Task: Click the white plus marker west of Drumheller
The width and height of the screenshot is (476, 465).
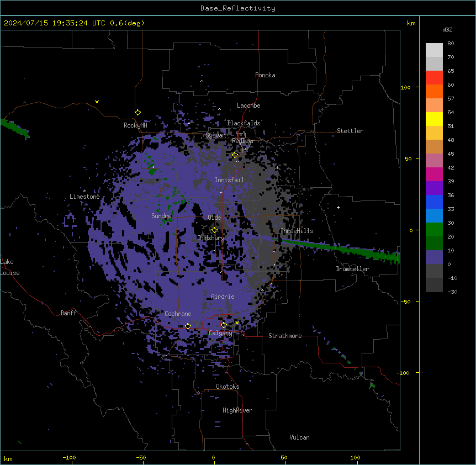Action: point(338,207)
